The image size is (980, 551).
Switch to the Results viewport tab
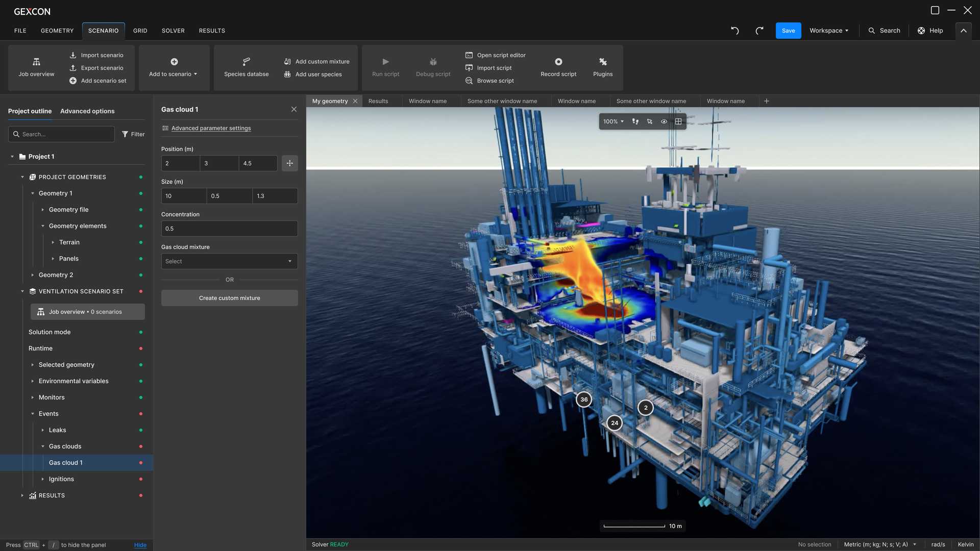pyautogui.click(x=378, y=101)
